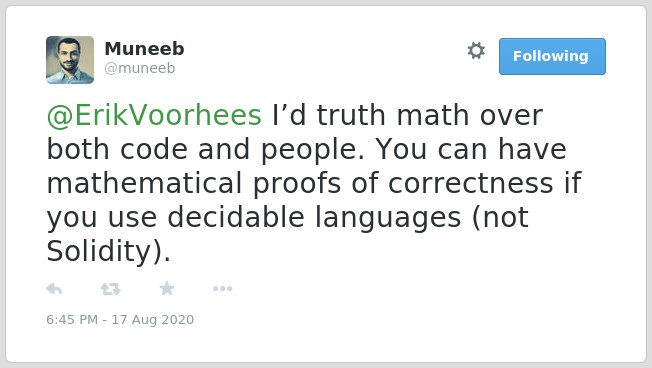Visit profile via the Muneeb display name
The height and width of the screenshot is (368, 652).
(x=144, y=49)
